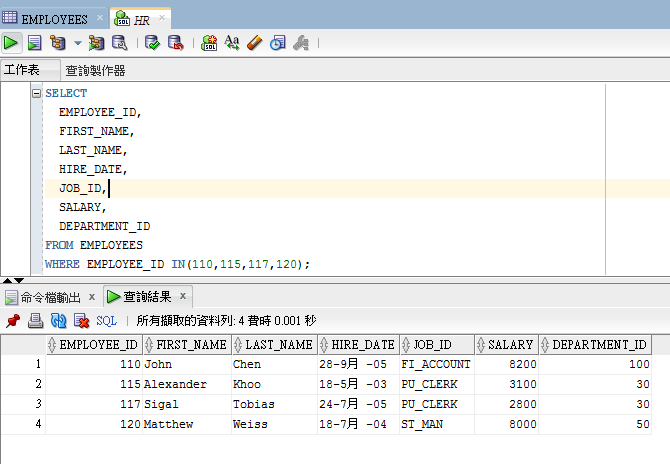
Task: Click the To Upper/Lower Case icon
Action: coord(232,43)
